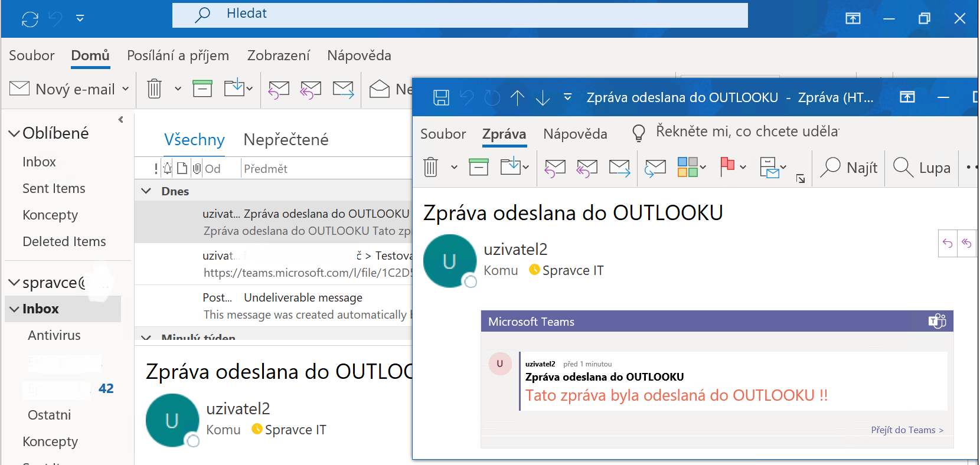Click small Reply arrow beside message header
Viewport: 980px width, 465px height.
point(948,243)
